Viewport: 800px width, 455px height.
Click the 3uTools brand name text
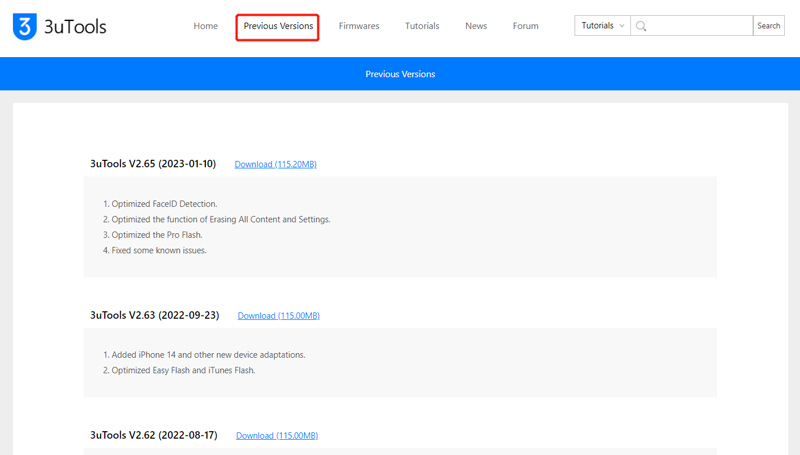point(75,27)
